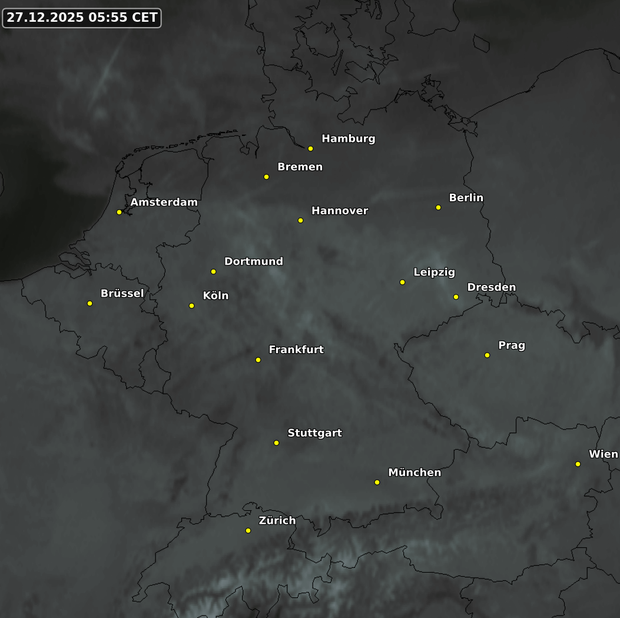The height and width of the screenshot is (618, 620).
Task: Click the yellow dot beside Amsterdam
Action: click(x=119, y=212)
